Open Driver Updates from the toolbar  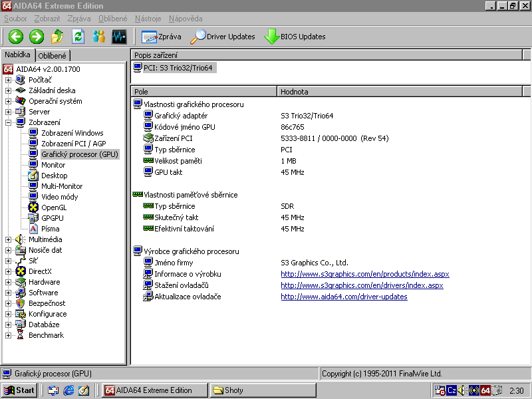(x=223, y=37)
